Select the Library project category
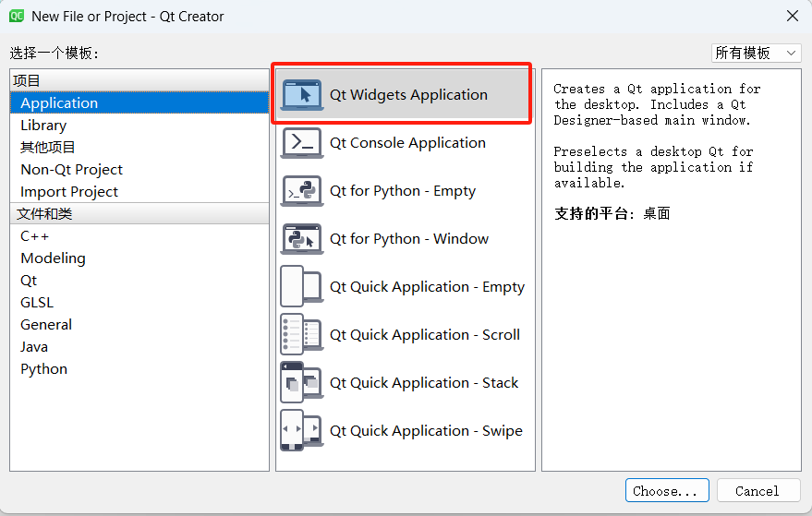 point(139,126)
